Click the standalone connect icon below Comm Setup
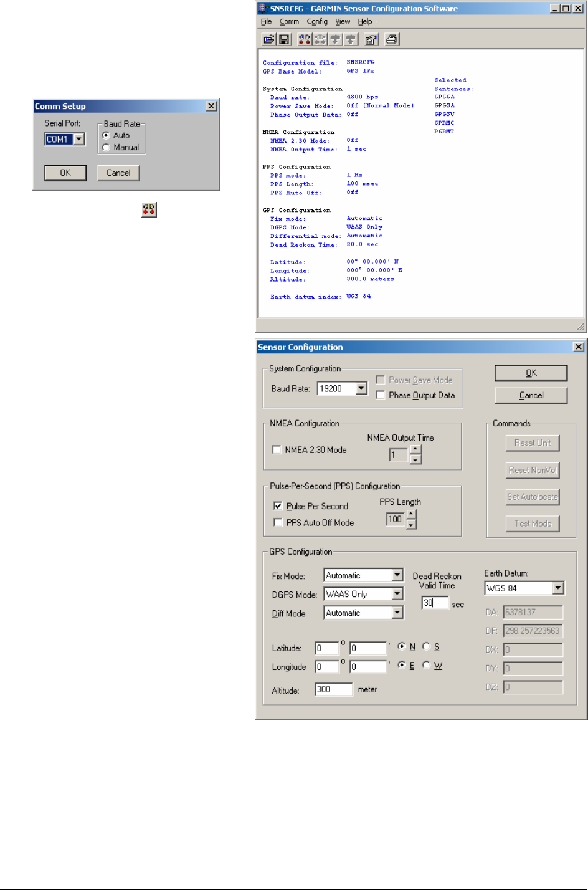The width and height of the screenshot is (588, 890). [x=149, y=209]
